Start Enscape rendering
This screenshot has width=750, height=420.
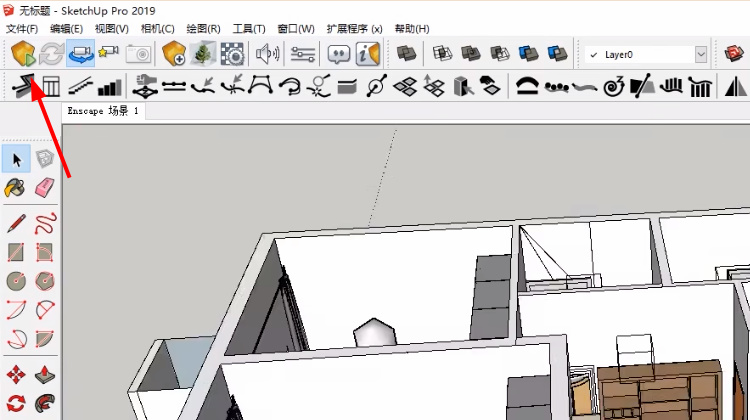click(x=23, y=54)
